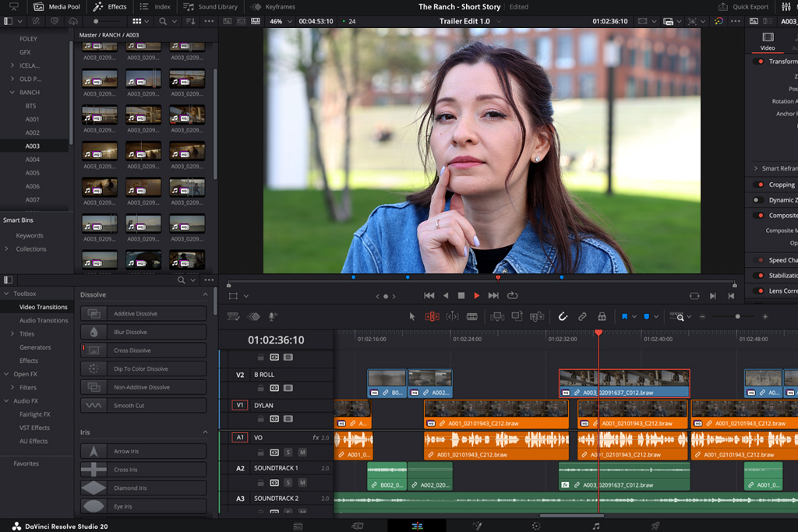Expand Collections under Smart Bins

pyautogui.click(x=6, y=248)
